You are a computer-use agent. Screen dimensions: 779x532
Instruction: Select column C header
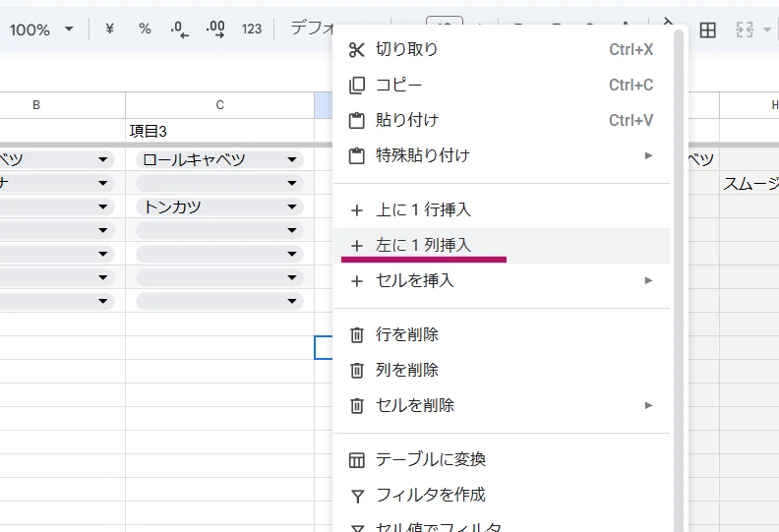(x=219, y=105)
